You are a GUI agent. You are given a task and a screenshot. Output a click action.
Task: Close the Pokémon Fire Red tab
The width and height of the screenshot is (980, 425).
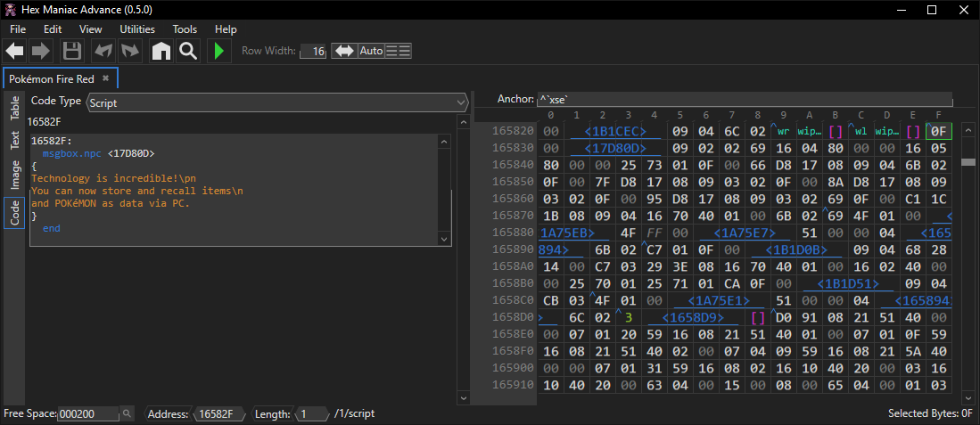pos(105,78)
